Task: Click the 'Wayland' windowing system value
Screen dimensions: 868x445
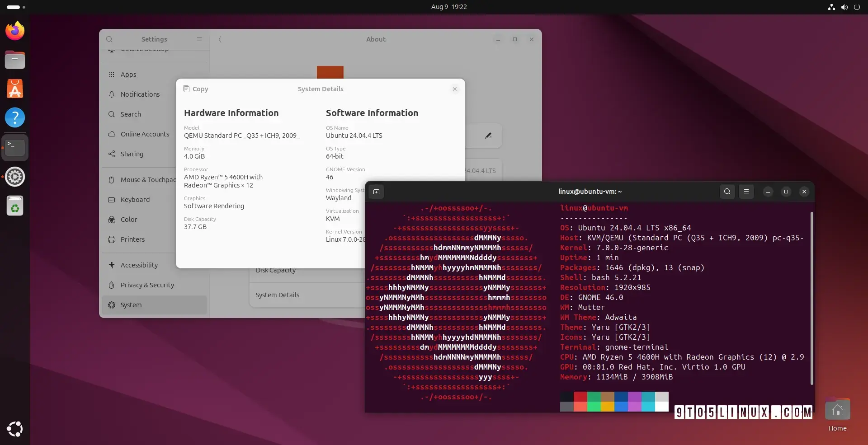Action: tap(339, 198)
